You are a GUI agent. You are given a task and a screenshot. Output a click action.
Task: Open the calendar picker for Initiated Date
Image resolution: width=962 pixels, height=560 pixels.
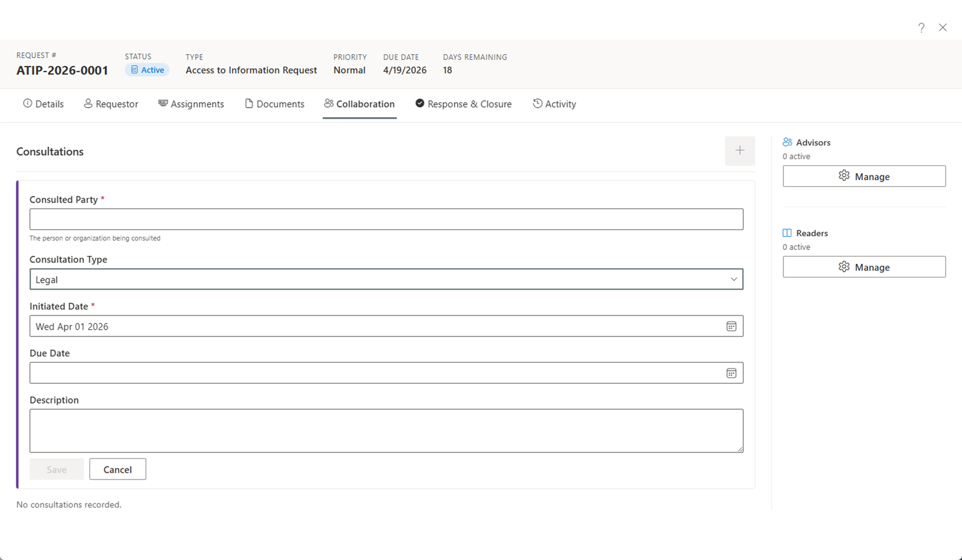point(732,326)
